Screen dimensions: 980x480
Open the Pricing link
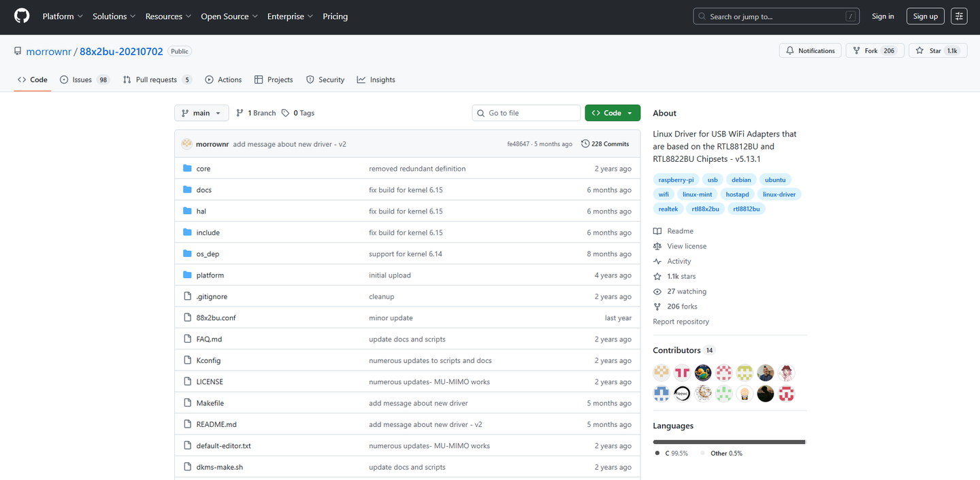click(x=335, y=16)
